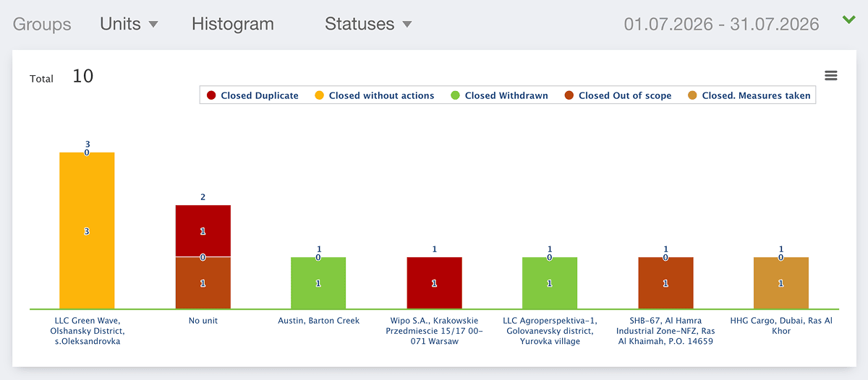868x380 pixels.
Task: Click the red Wipo S.A. bar
Action: (434, 283)
